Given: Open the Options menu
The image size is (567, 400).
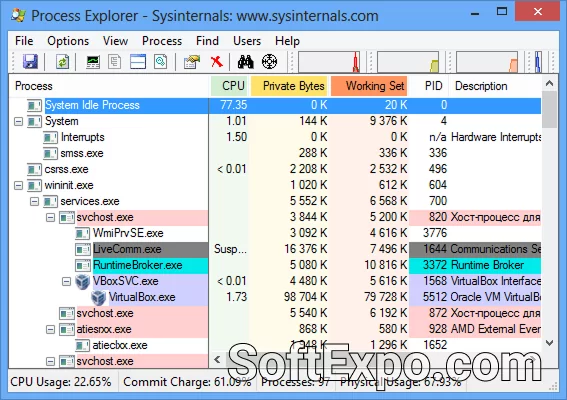Looking at the screenshot, I should (x=68, y=41).
